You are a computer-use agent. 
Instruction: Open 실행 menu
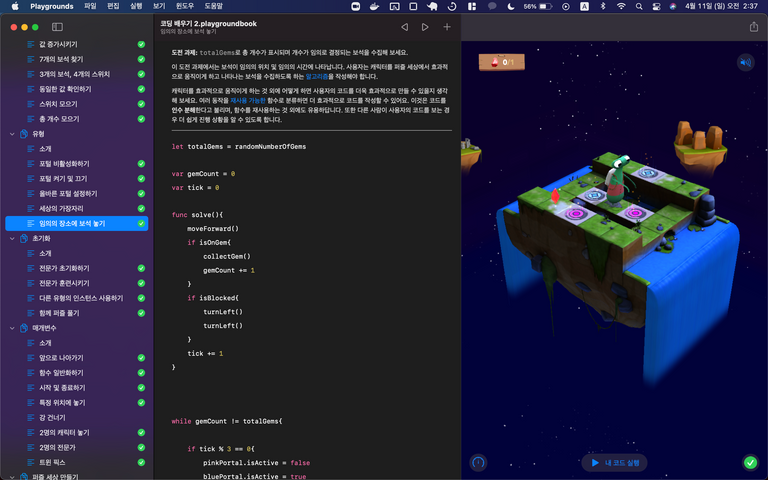[x=136, y=6]
